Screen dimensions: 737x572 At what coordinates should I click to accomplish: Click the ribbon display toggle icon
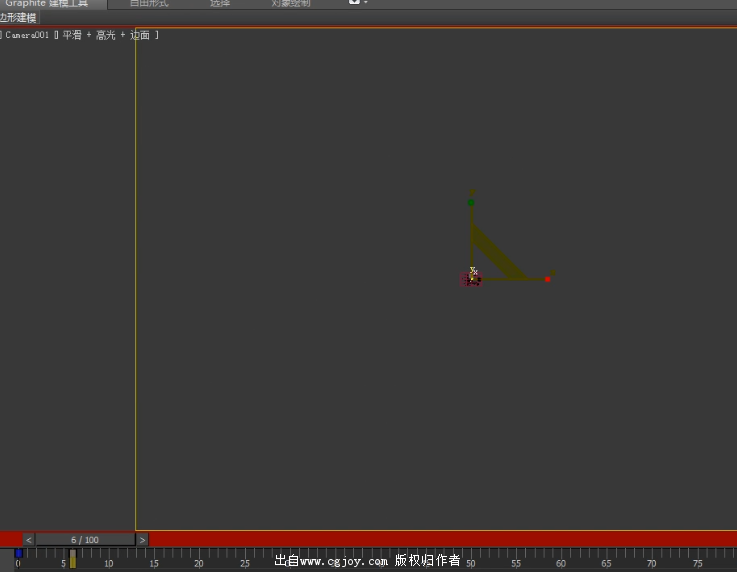pyautogui.click(x=354, y=3)
